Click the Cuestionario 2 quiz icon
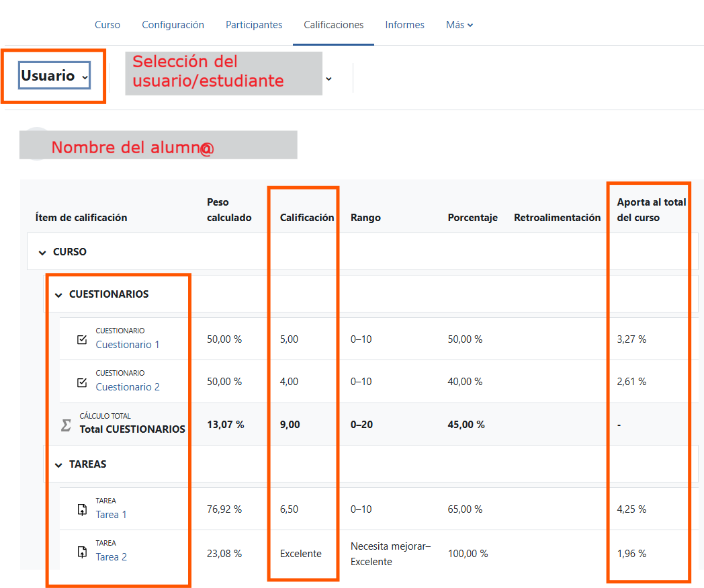 point(82,382)
